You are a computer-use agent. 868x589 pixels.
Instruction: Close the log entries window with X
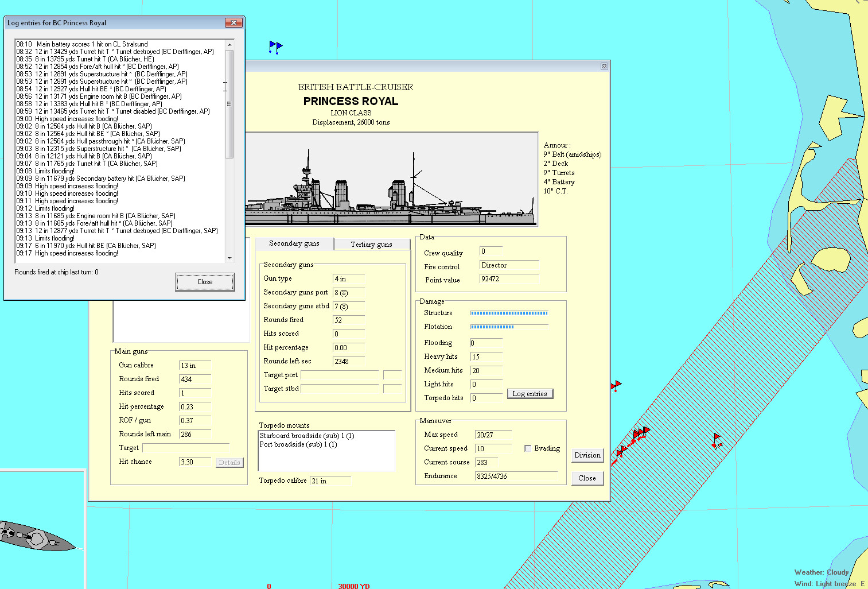coord(233,23)
